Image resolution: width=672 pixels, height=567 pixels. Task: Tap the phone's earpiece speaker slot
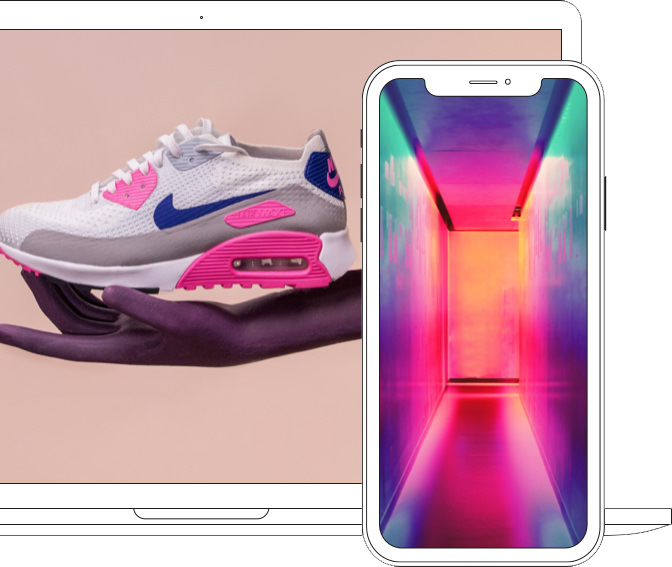click(483, 82)
